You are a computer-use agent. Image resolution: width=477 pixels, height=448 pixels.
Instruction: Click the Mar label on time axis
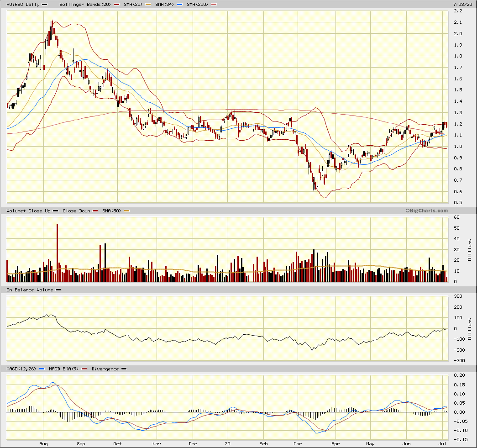point(298,444)
